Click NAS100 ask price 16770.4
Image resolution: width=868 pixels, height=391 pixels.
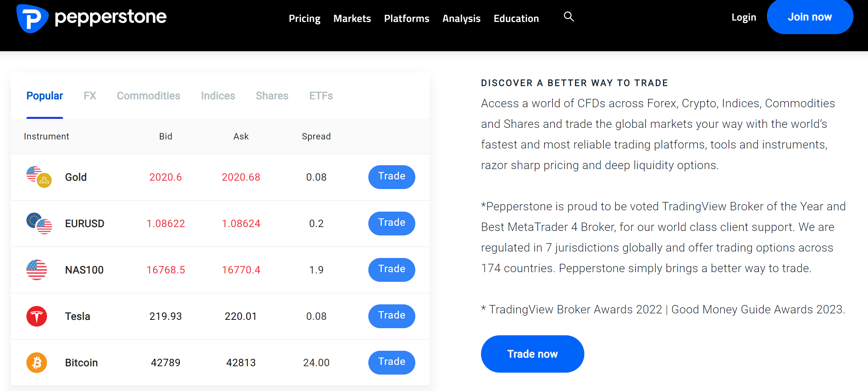tap(241, 270)
